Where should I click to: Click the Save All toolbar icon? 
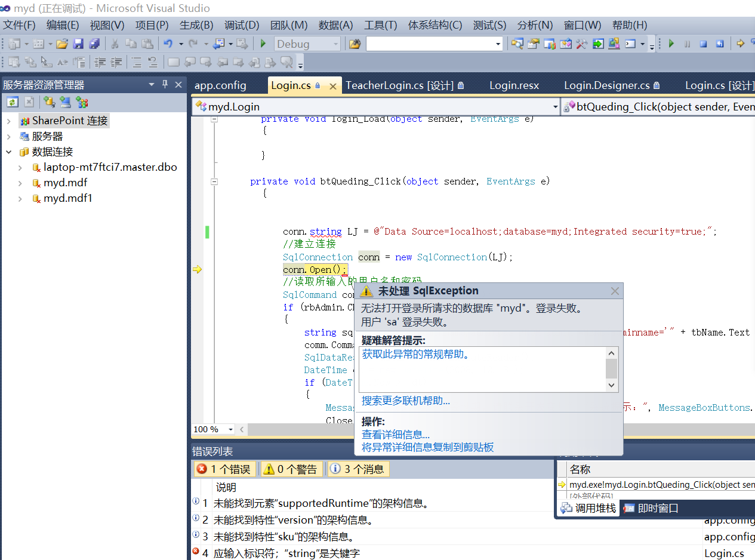[x=94, y=44]
